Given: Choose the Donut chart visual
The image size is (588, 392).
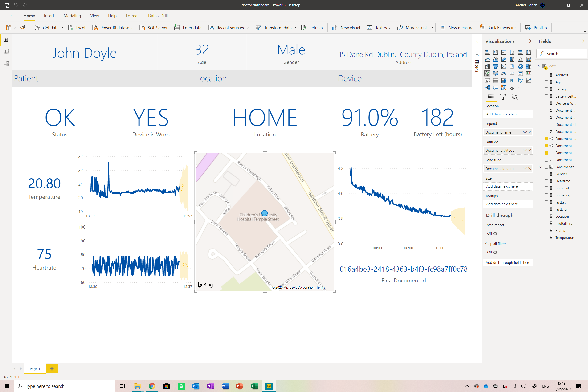Looking at the screenshot, I should click(x=520, y=66).
